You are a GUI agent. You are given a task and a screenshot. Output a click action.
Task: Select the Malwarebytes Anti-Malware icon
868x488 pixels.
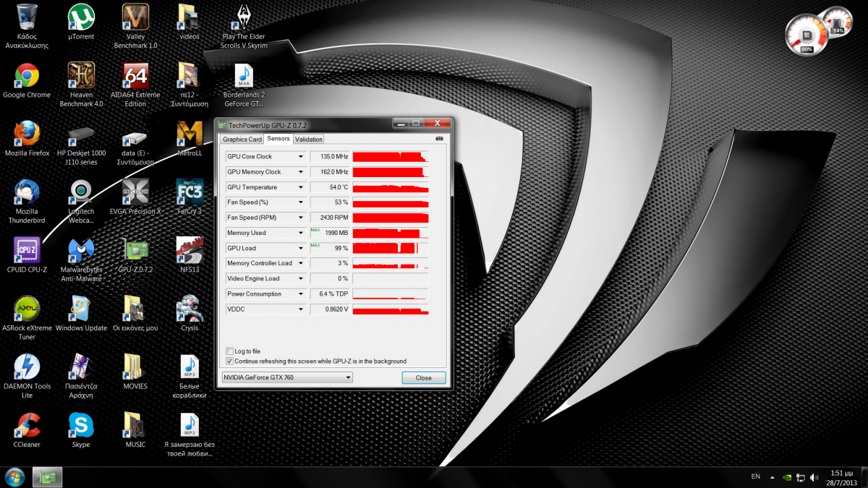click(x=81, y=260)
